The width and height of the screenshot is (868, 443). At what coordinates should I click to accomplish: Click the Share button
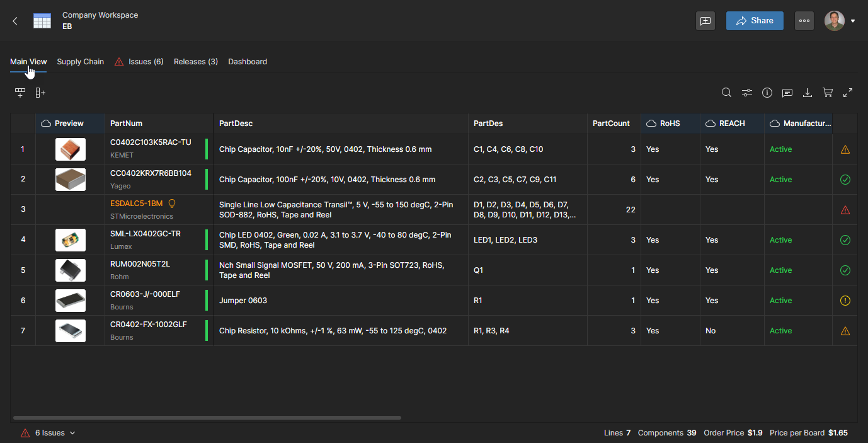755,21
